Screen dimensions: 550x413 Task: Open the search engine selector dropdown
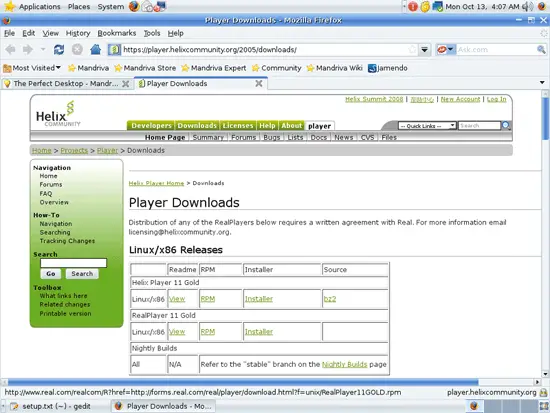(446, 49)
